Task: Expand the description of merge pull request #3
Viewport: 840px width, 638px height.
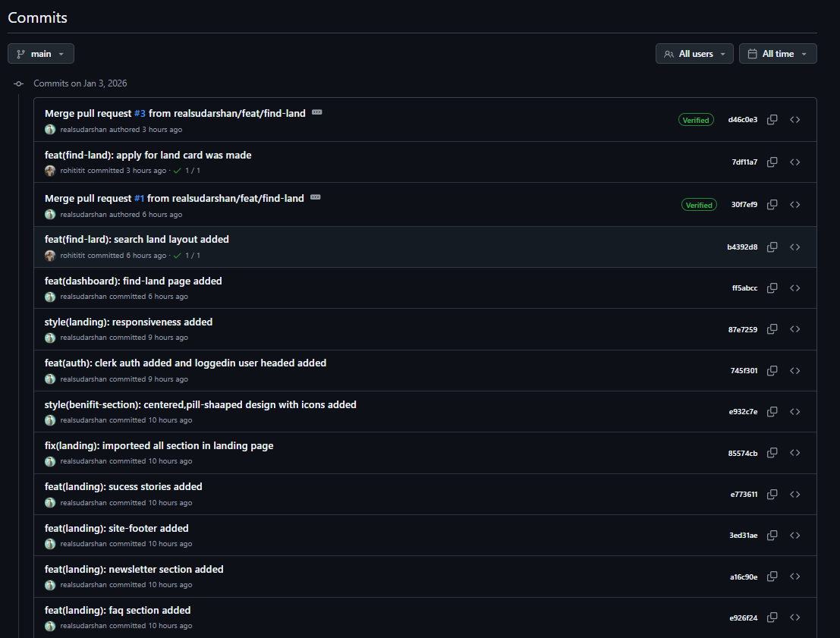Action: click(316, 112)
